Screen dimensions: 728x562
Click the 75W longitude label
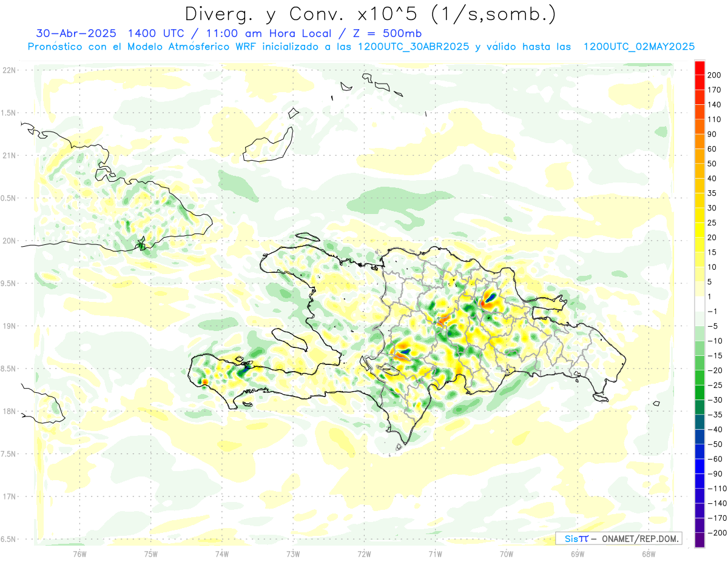point(150,554)
